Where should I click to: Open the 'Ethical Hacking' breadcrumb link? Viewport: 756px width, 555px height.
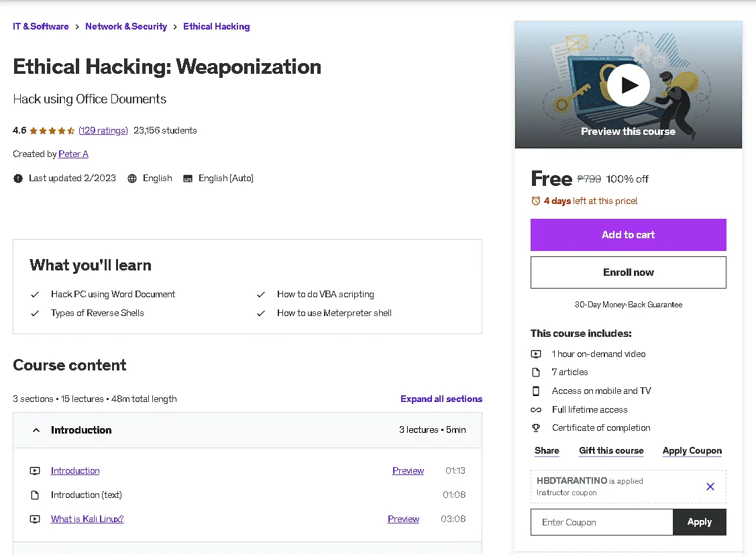click(x=217, y=27)
